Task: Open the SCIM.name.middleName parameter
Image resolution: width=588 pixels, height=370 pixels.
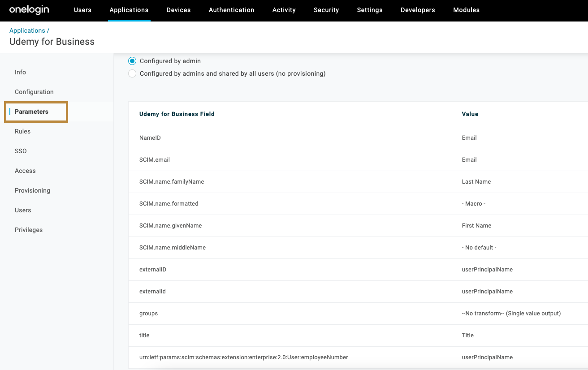Action: pos(173,248)
